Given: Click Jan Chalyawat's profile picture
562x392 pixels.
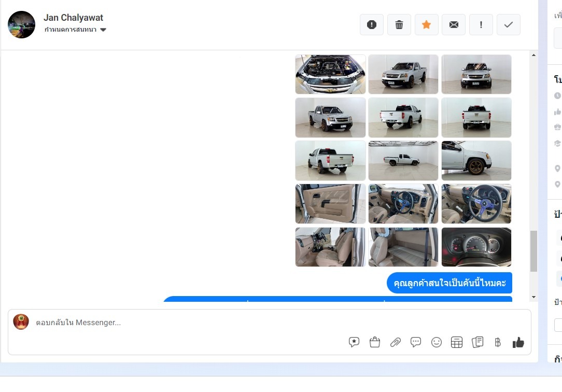Looking at the screenshot, I should (22, 24).
